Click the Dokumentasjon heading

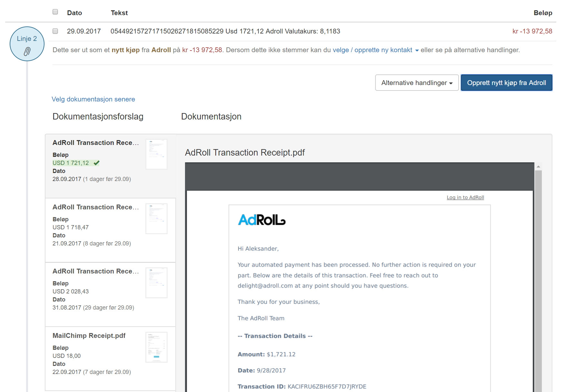coord(211,117)
